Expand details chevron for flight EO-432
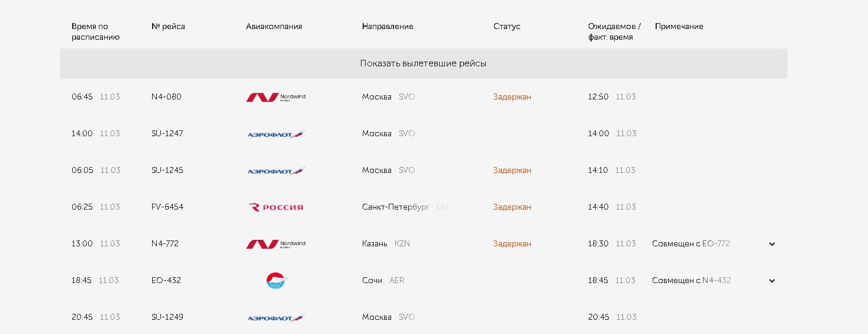 772,281
